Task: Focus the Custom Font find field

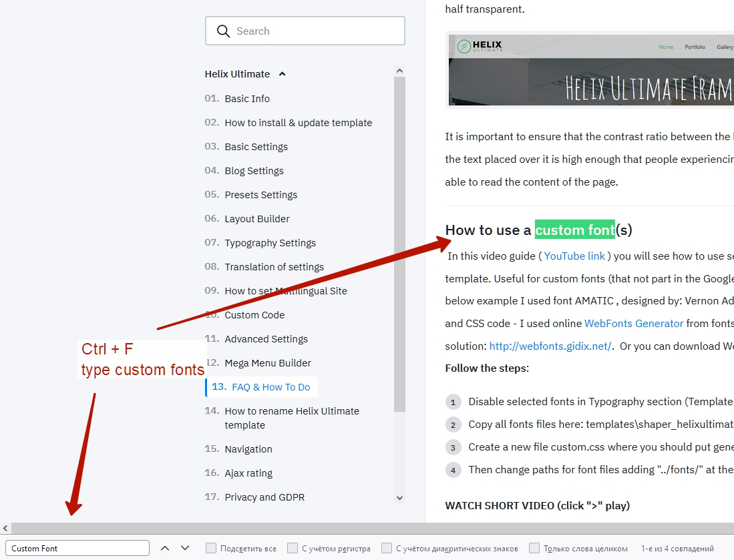Action: (x=78, y=548)
